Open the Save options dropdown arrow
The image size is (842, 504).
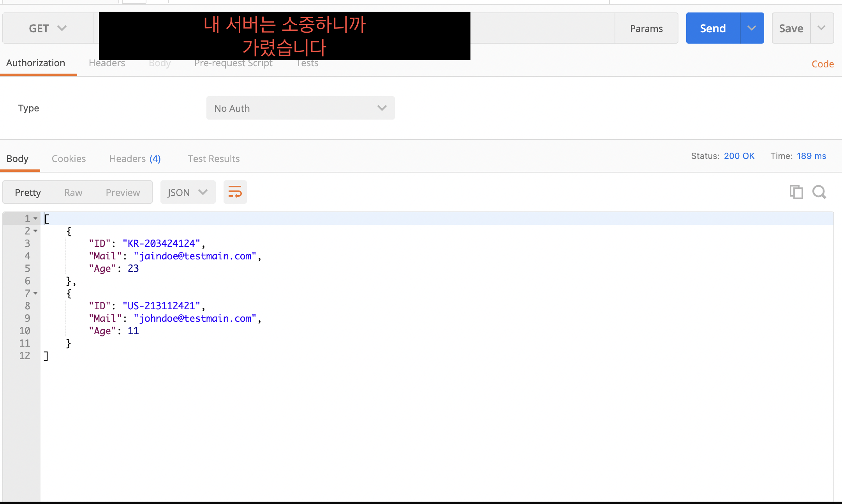pyautogui.click(x=821, y=28)
